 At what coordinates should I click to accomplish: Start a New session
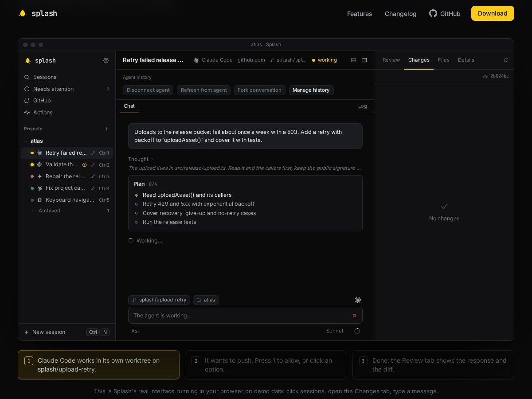pos(66,332)
